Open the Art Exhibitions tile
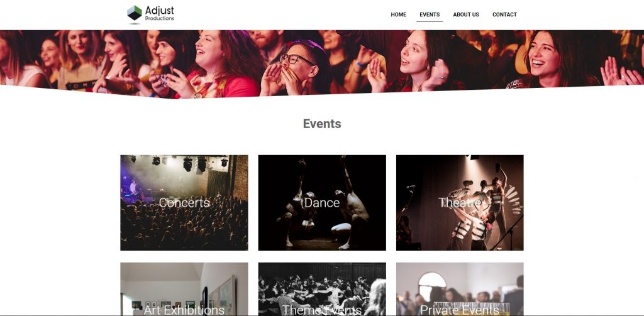 point(184,289)
